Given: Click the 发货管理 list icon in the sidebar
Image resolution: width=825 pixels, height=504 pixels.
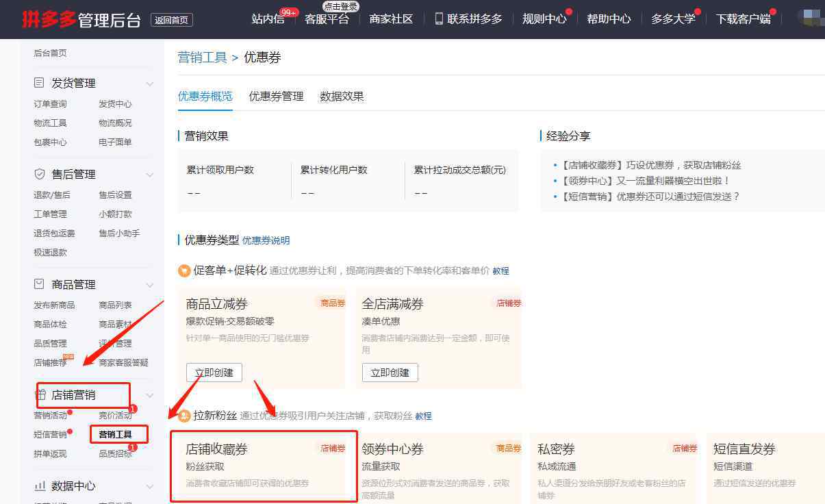Looking at the screenshot, I should (x=39, y=83).
